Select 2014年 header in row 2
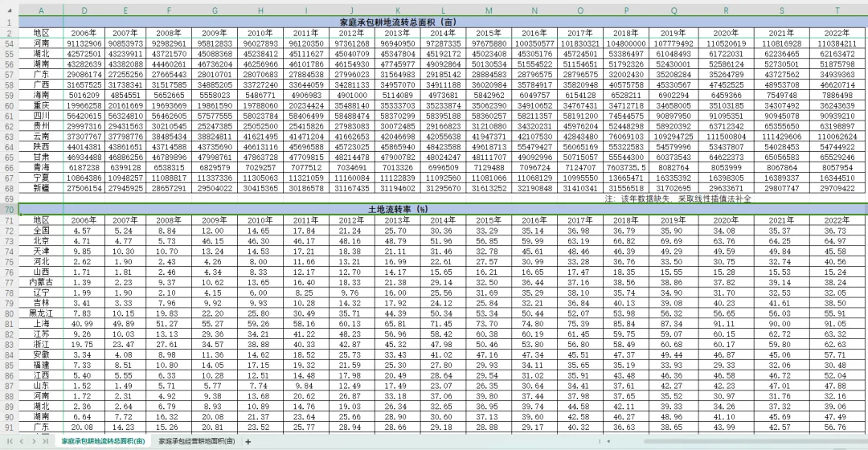Viewport: 868px width, 450px height. click(443, 33)
